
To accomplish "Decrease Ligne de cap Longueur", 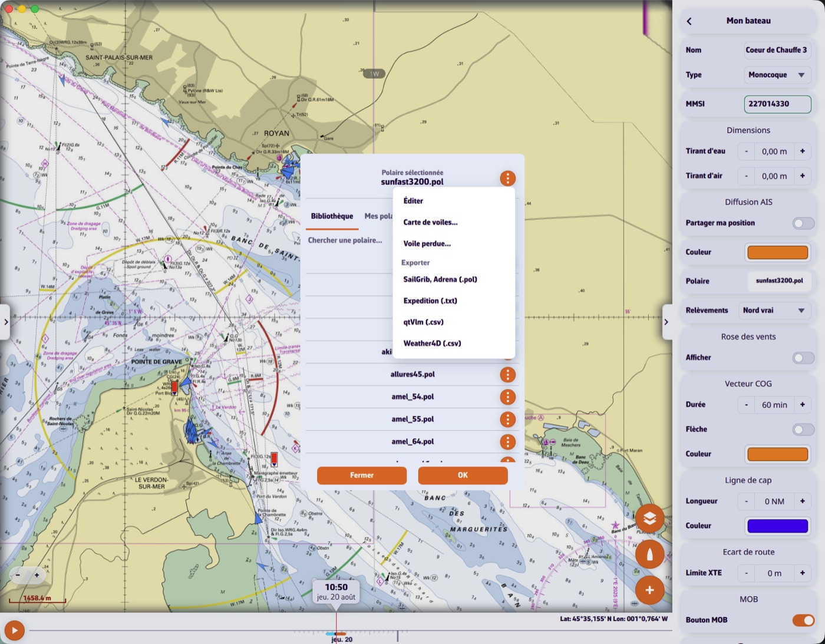I will (746, 501).
